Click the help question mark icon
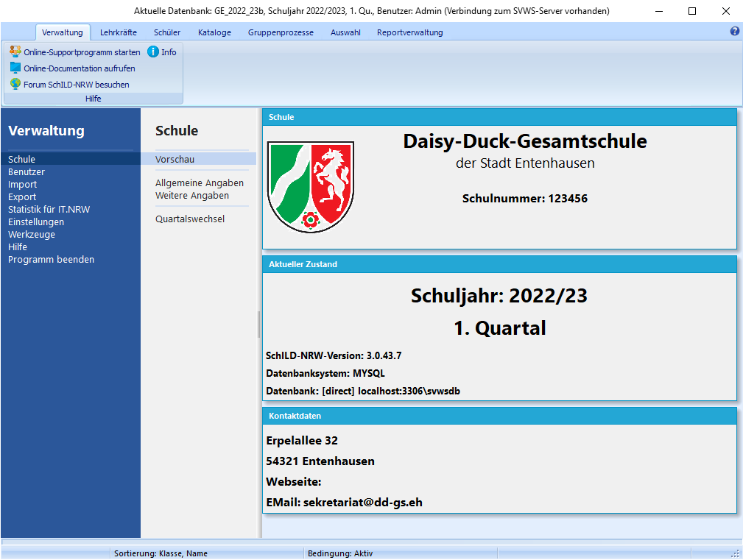Viewport: 743px width, 560px height. (734, 31)
